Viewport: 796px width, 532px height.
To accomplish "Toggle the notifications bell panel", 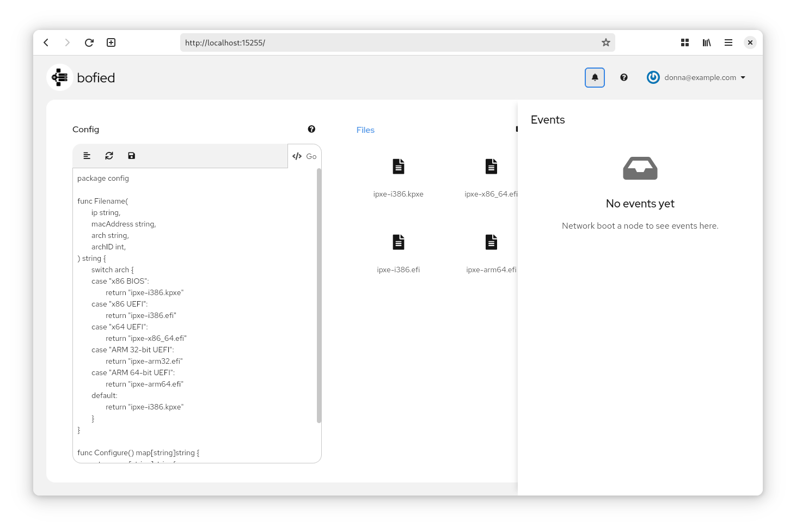I will coord(595,77).
